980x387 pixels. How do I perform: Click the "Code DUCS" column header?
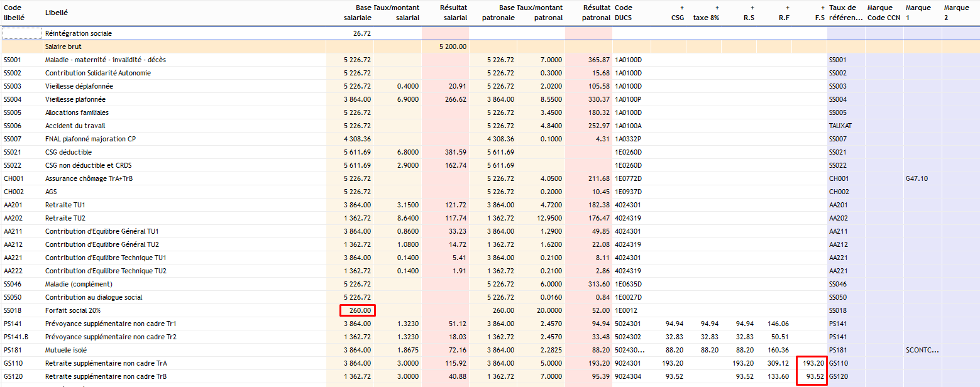tap(624, 13)
